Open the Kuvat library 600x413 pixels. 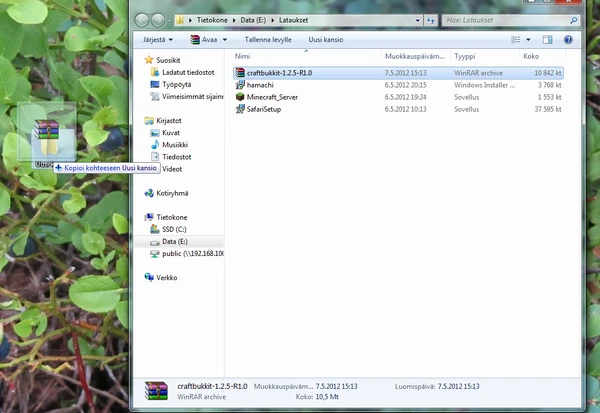171,133
